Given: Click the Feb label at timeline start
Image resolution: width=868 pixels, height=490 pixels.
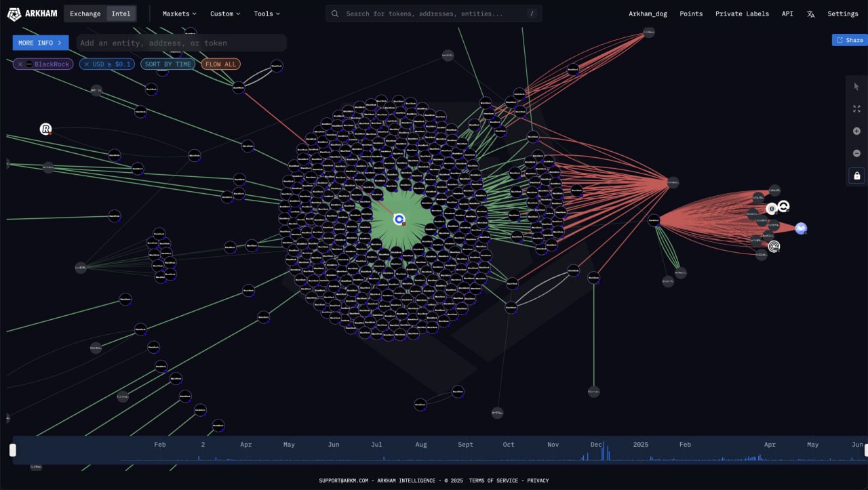Looking at the screenshot, I should pyautogui.click(x=160, y=445).
